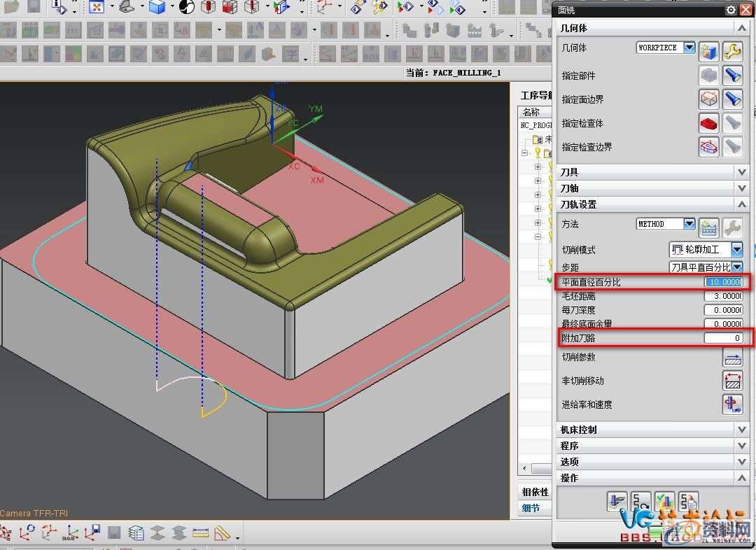Collapse the 几何体 section
The width and height of the screenshot is (756, 550).
point(742,28)
